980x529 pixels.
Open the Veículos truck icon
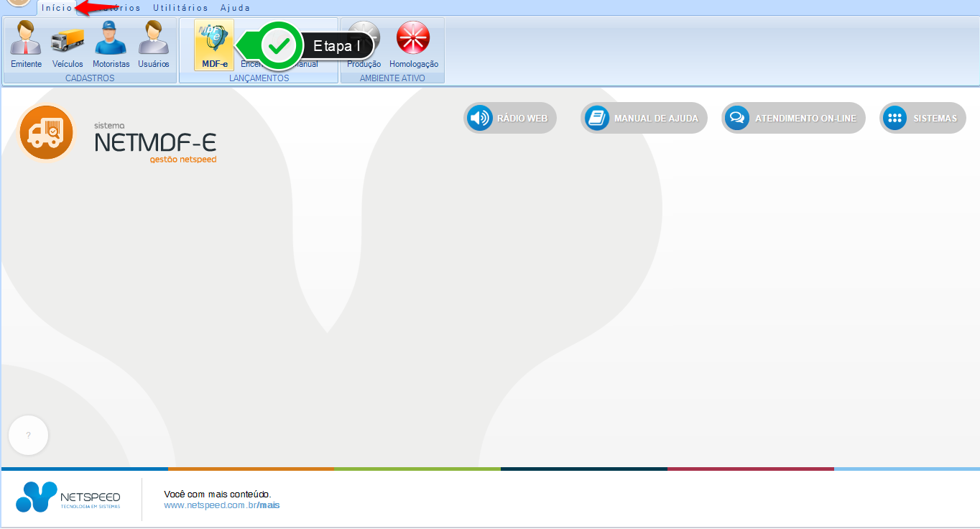tap(68, 45)
